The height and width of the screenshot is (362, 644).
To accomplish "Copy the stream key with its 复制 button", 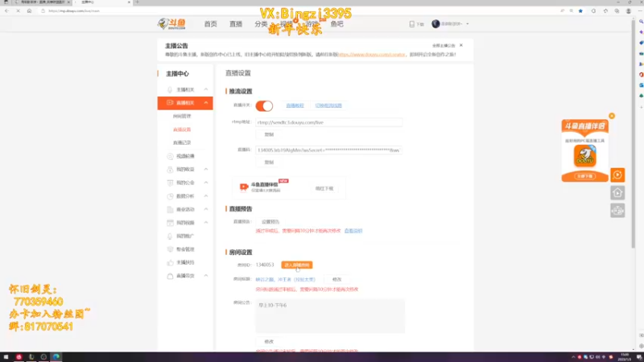I will tap(269, 162).
